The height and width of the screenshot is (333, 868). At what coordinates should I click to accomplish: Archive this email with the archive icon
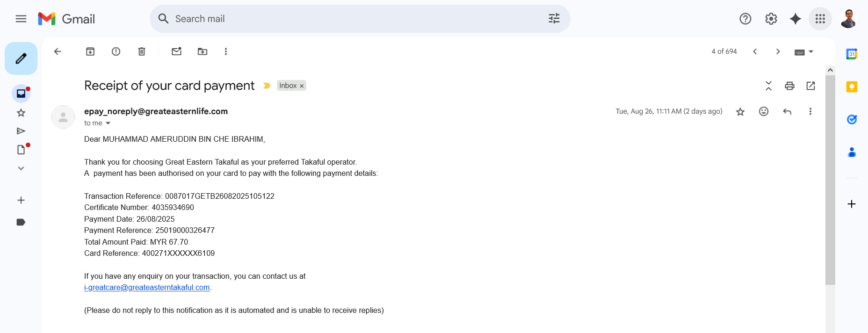click(90, 51)
